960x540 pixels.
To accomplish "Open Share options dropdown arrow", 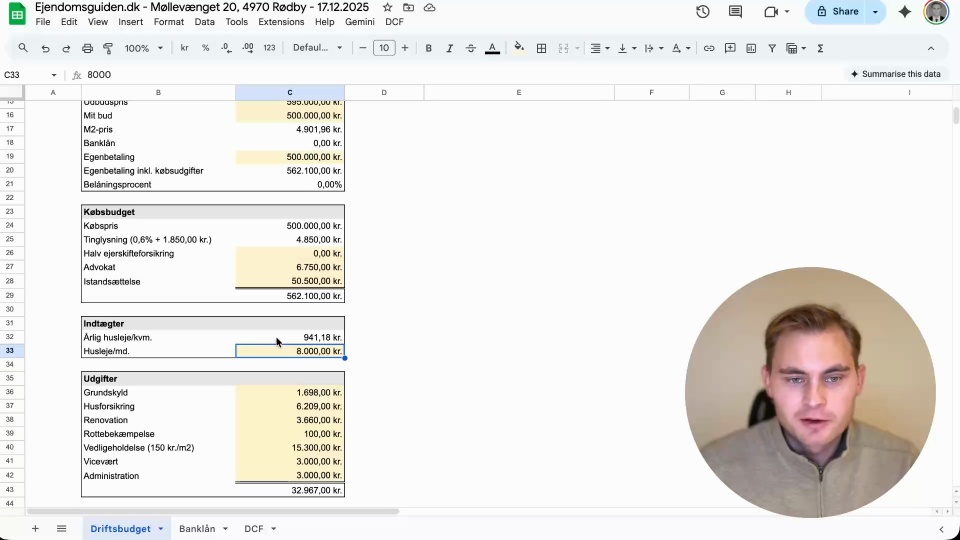I will 876,12.
